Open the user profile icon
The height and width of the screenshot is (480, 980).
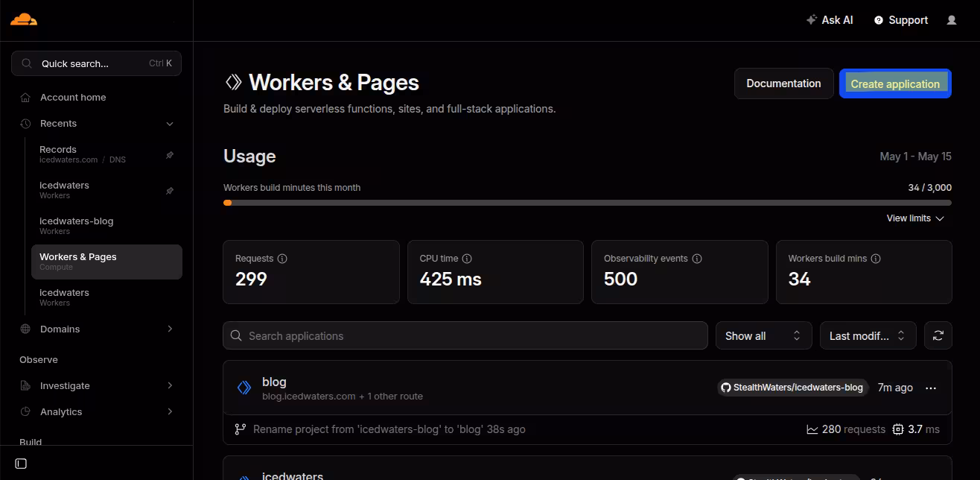click(951, 20)
